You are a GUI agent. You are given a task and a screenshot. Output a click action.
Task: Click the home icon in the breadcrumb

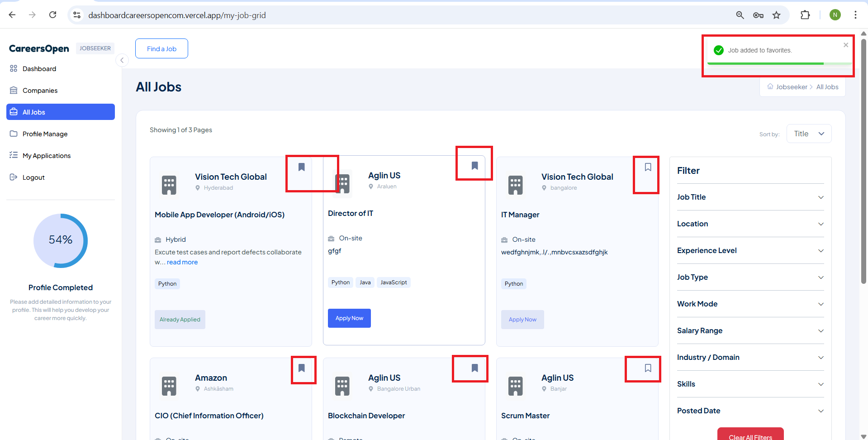tap(770, 86)
